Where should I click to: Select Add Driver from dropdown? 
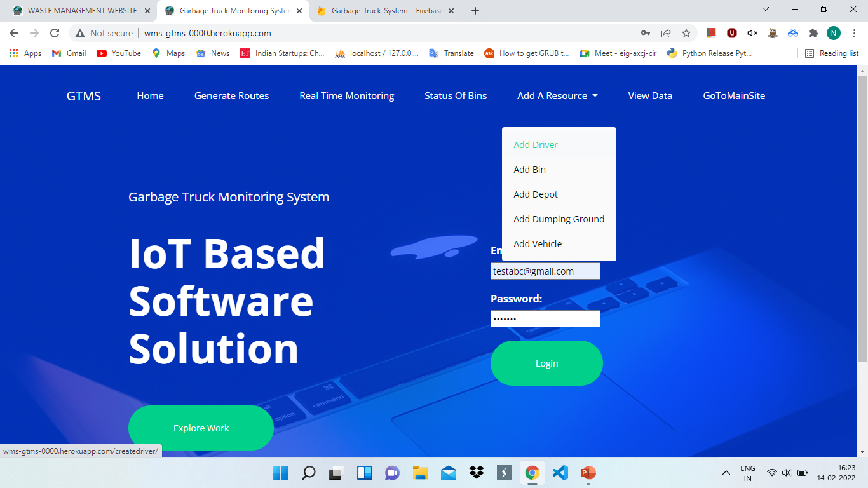[559, 145]
